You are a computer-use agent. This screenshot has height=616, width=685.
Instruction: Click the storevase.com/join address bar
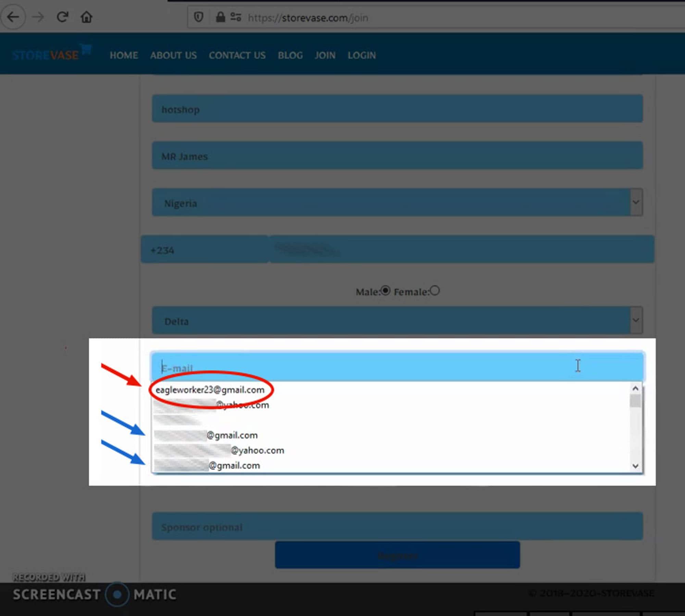436,17
